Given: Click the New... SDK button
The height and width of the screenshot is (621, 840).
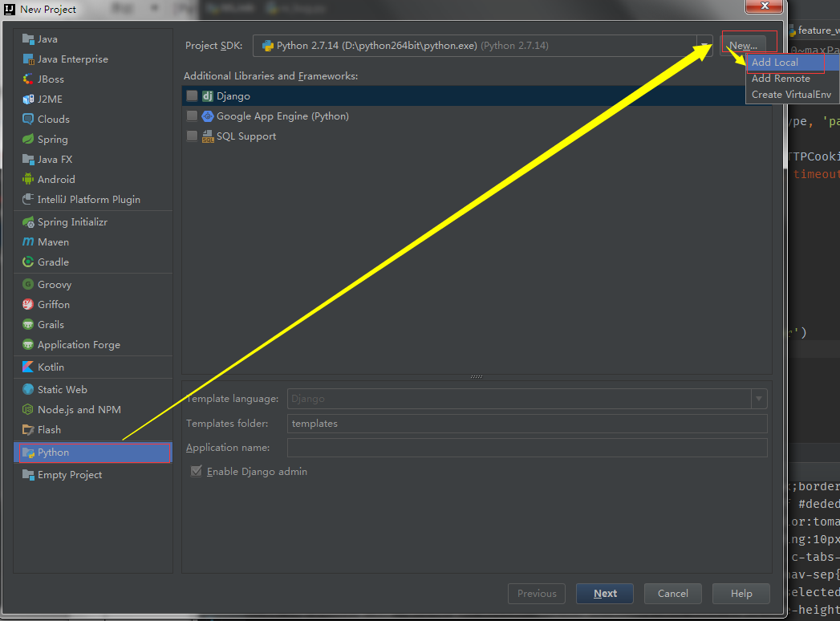Looking at the screenshot, I should 743,46.
